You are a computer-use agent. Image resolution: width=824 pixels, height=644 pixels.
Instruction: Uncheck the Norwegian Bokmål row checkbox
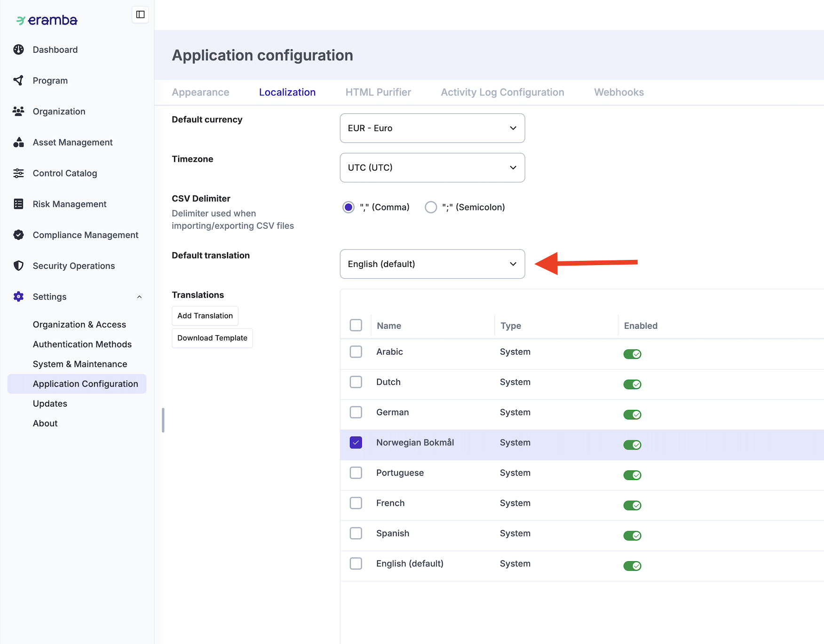(x=356, y=443)
